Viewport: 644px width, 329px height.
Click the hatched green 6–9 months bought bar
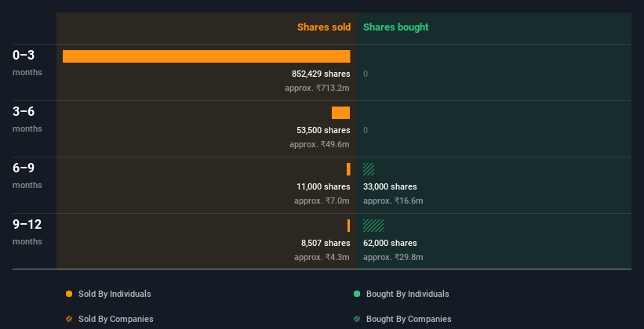tap(369, 169)
